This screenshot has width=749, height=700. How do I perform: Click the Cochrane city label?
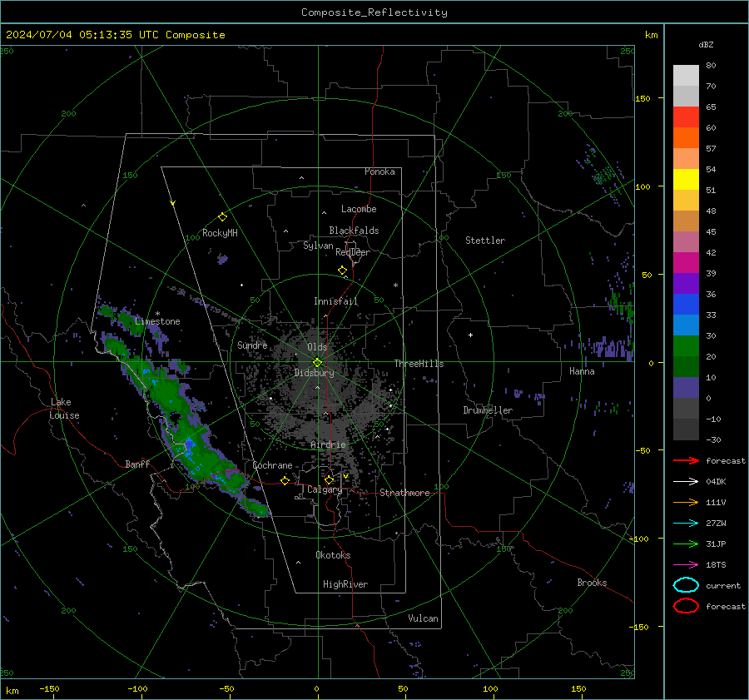272,465
